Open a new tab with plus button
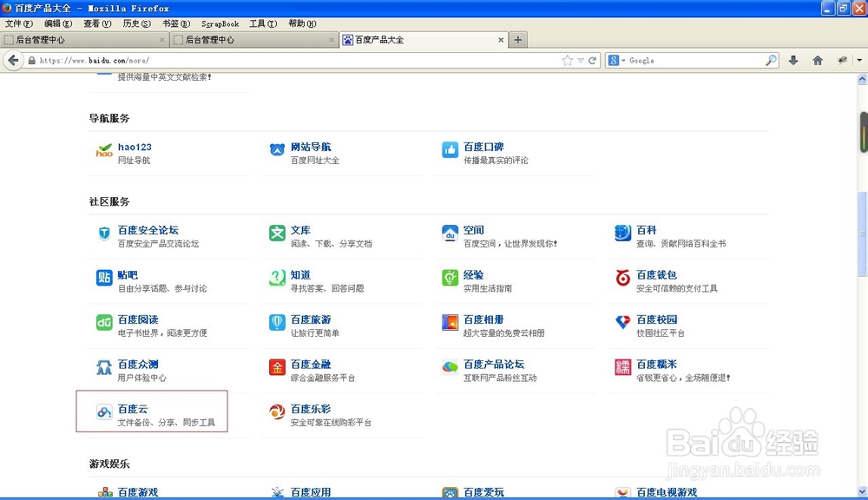 518,40
